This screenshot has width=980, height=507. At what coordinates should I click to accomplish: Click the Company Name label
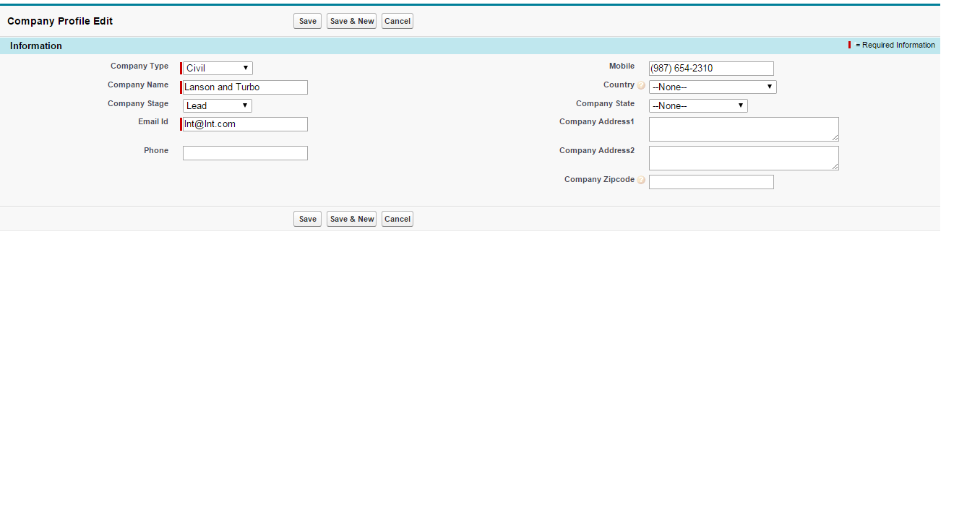(138, 84)
